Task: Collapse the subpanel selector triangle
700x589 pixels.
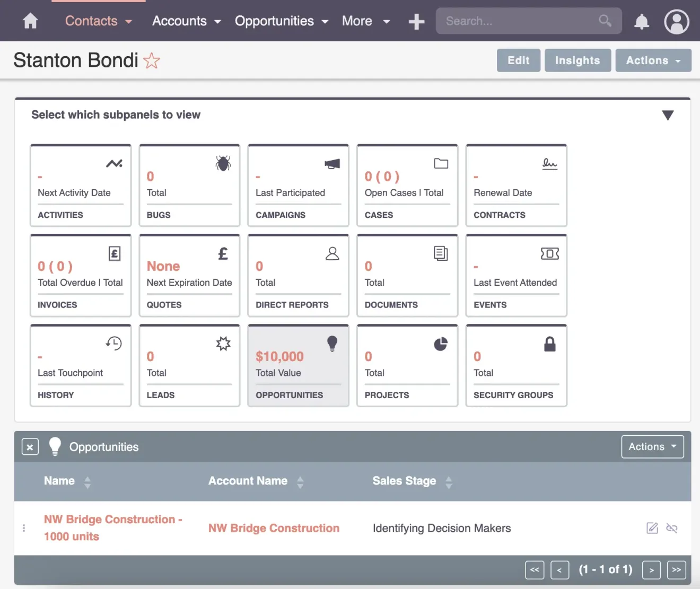Action: click(x=668, y=116)
